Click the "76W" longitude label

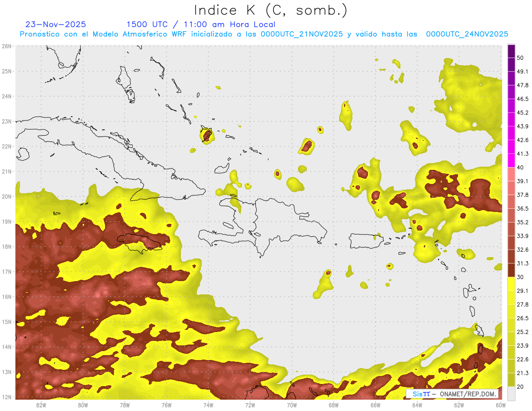coord(167,405)
